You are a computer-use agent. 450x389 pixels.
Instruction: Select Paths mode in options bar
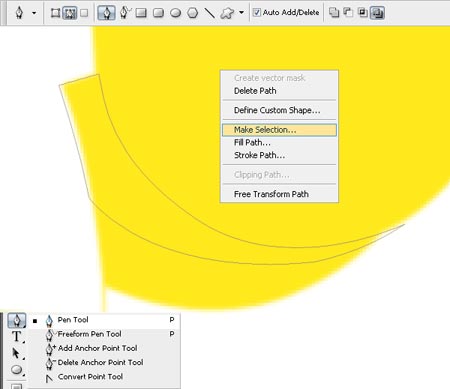pos(70,13)
